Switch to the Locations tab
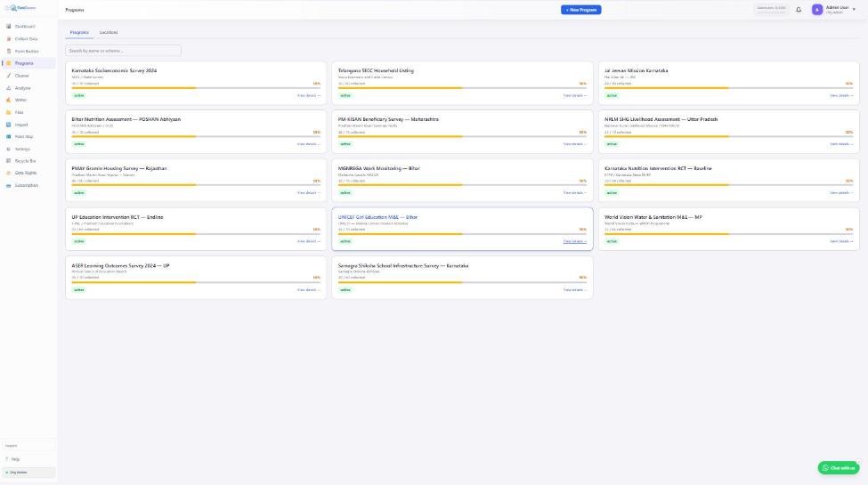 pyautogui.click(x=109, y=32)
